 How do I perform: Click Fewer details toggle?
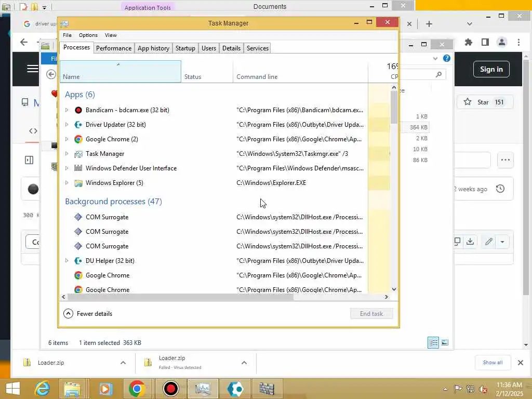[88, 313]
